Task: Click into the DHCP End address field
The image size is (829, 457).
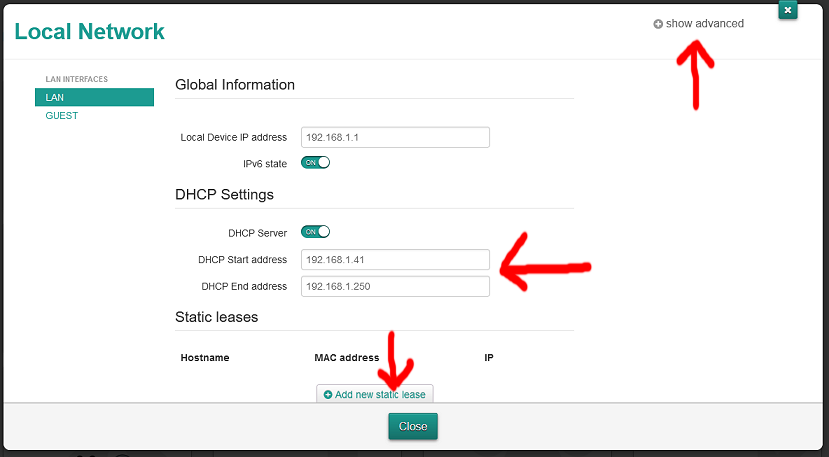Action: pos(395,286)
